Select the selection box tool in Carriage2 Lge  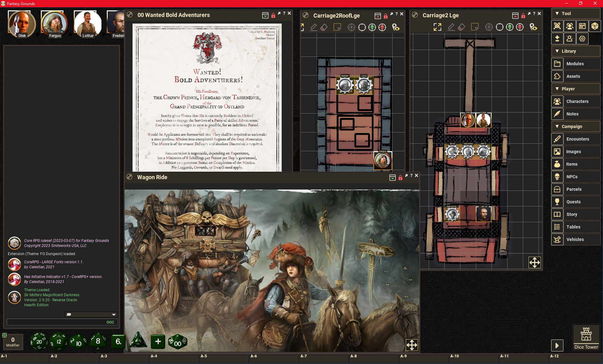(475, 27)
